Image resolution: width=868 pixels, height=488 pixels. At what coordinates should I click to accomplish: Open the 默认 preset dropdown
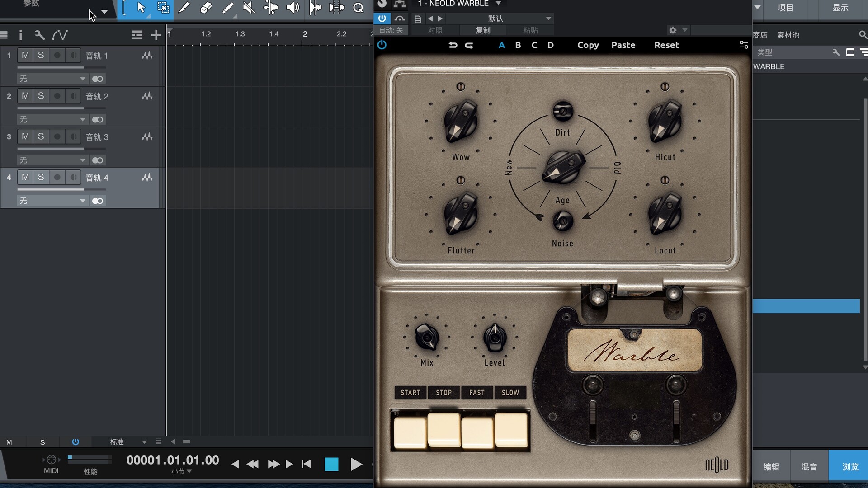[x=499, y=19]
